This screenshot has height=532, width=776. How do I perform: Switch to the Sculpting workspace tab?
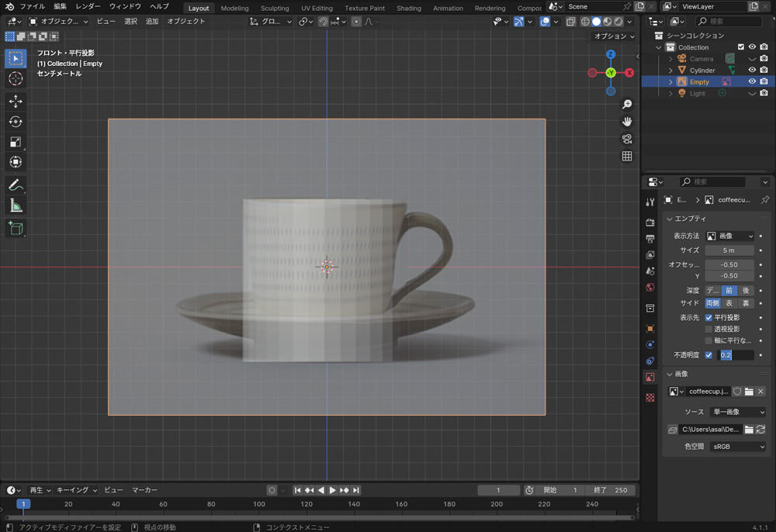coord(275,9)
